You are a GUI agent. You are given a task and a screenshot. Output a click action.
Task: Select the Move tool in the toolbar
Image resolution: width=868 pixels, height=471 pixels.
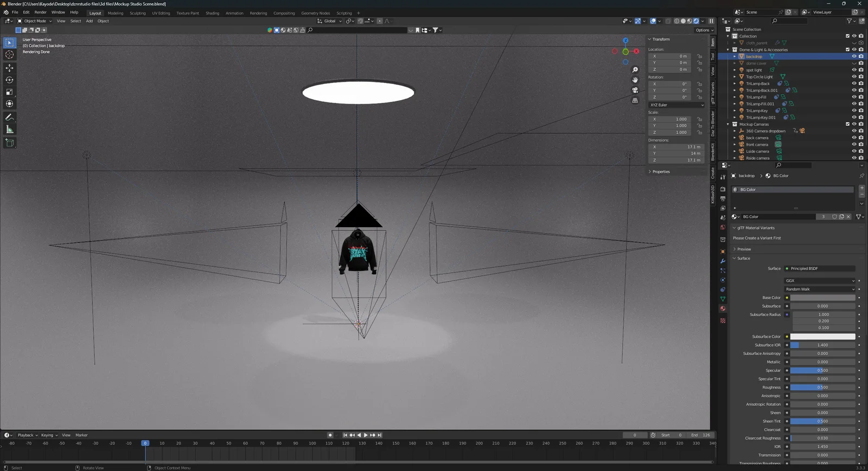(x=9, y=68)
